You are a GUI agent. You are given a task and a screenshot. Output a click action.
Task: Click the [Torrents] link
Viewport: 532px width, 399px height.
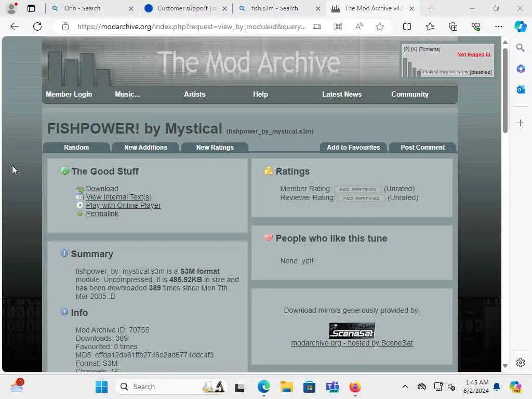tap(429, 49)
